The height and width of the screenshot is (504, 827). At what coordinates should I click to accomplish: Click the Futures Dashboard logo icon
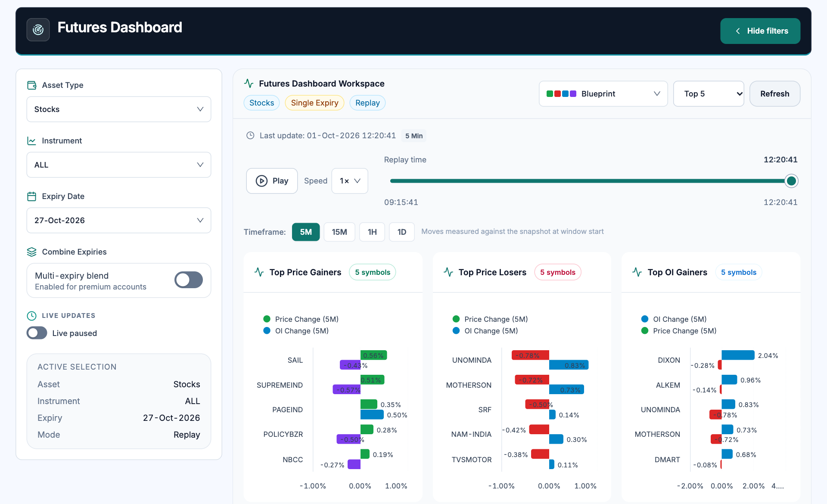(38, 30)
